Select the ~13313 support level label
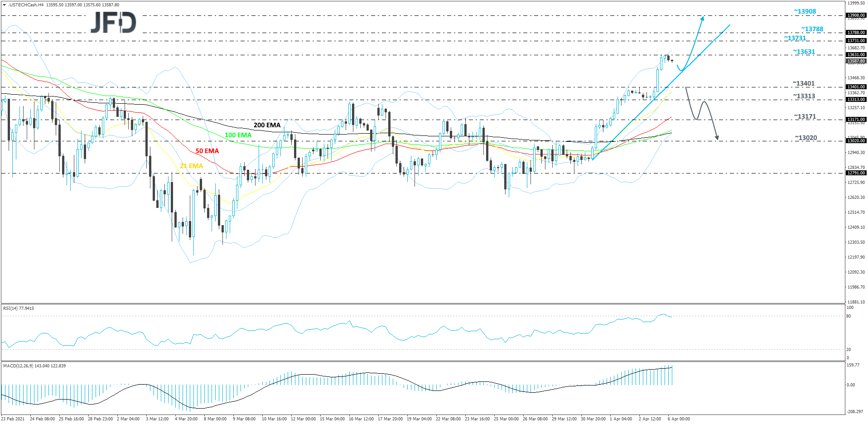Viewport: 868px width, 424px height. [x=804, y=96]
